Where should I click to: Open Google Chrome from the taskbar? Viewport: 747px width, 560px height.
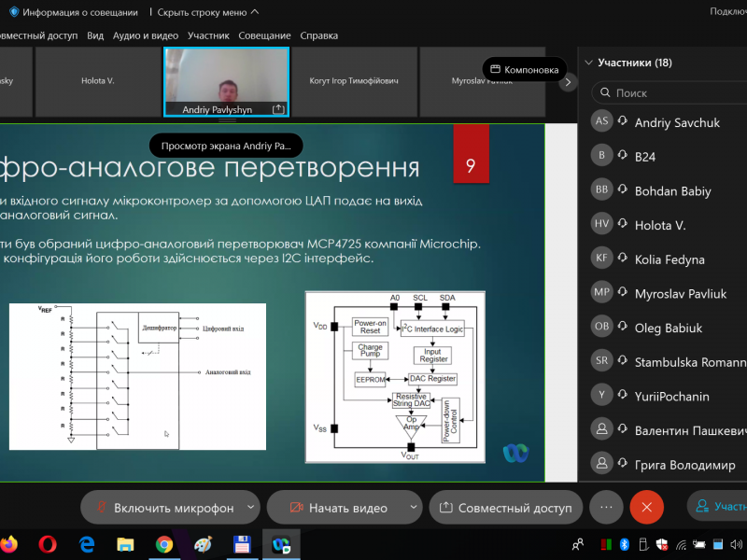coord(164,544)
